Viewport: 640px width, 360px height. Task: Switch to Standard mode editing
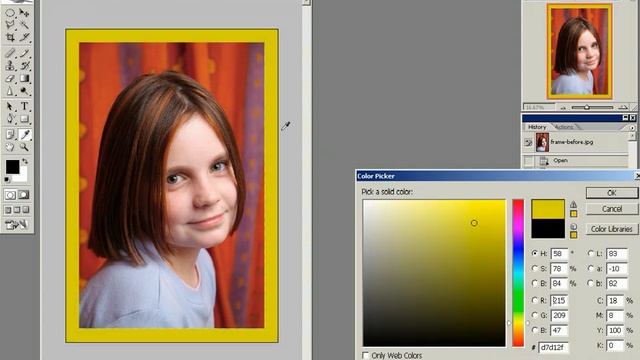tap(10, 195)
